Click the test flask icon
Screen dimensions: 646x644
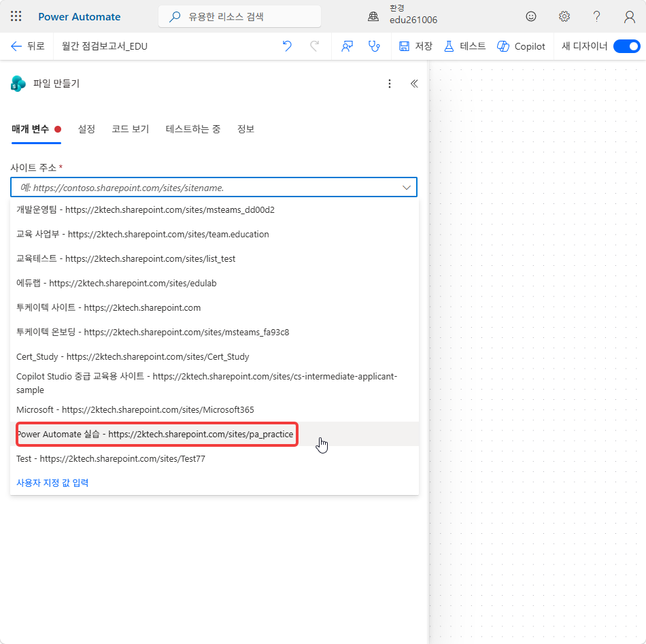pos(449,46)
